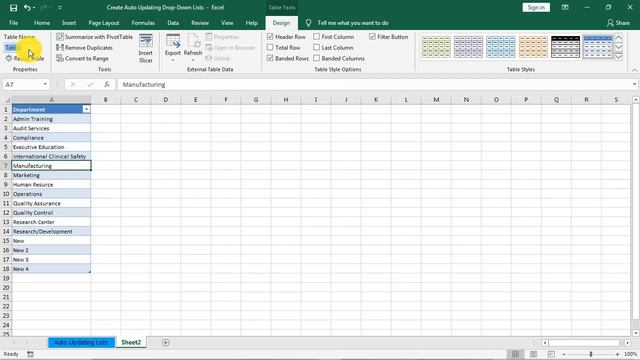
Task: Click horizontal scrollbar right arrow
Action: click(x=627, y=343)
